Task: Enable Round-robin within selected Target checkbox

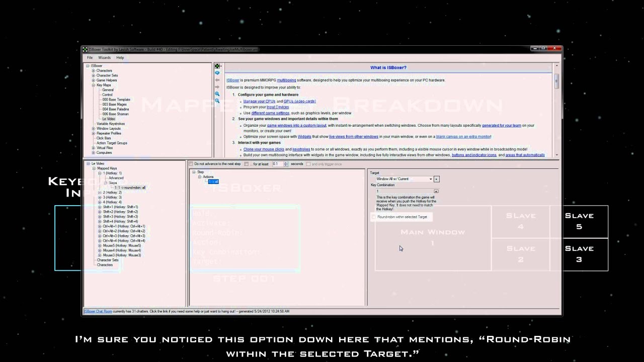Action: click(x=373, y=217)
